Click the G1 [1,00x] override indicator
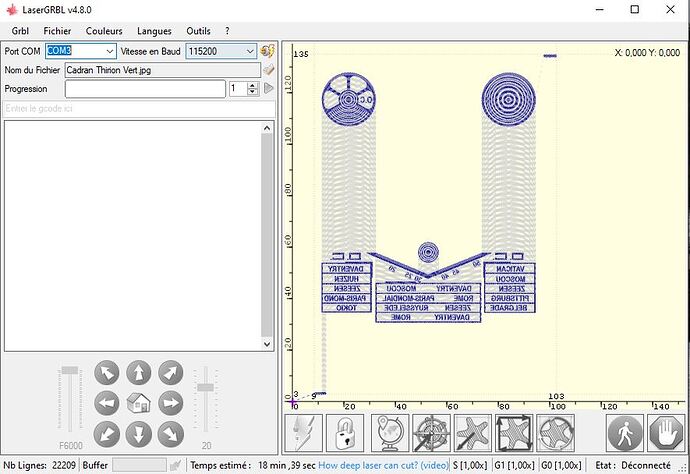 tap(514, 465)
